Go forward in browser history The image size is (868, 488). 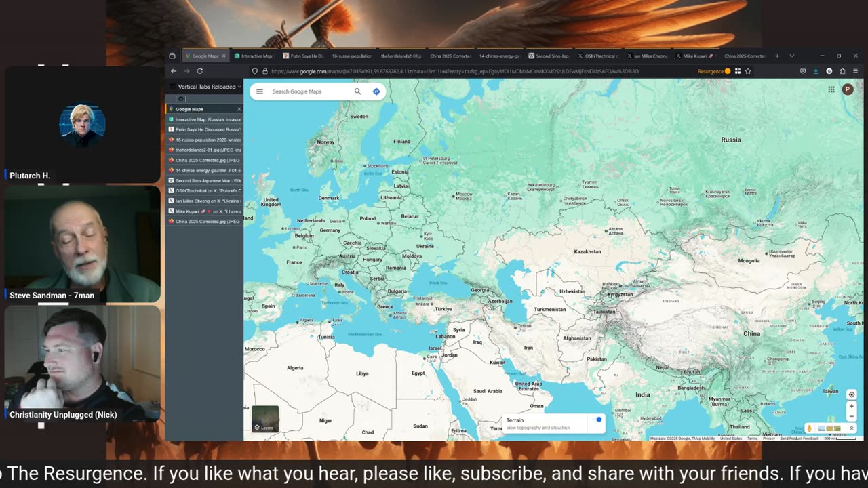pos(186,71)
